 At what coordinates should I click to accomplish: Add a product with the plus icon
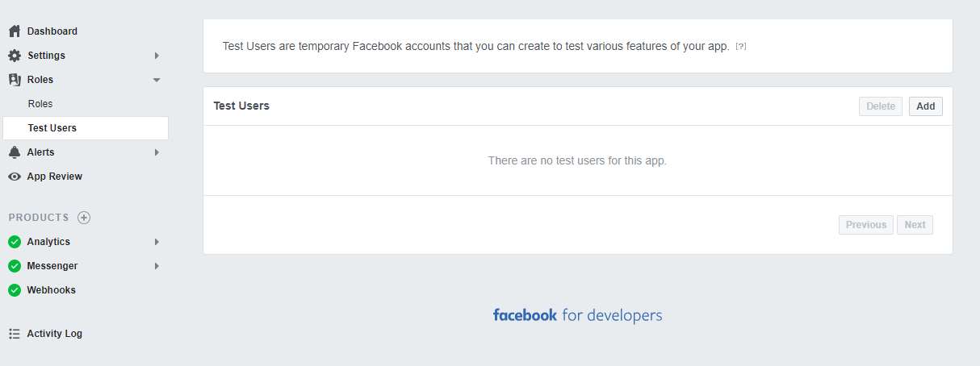click(84, 218)
